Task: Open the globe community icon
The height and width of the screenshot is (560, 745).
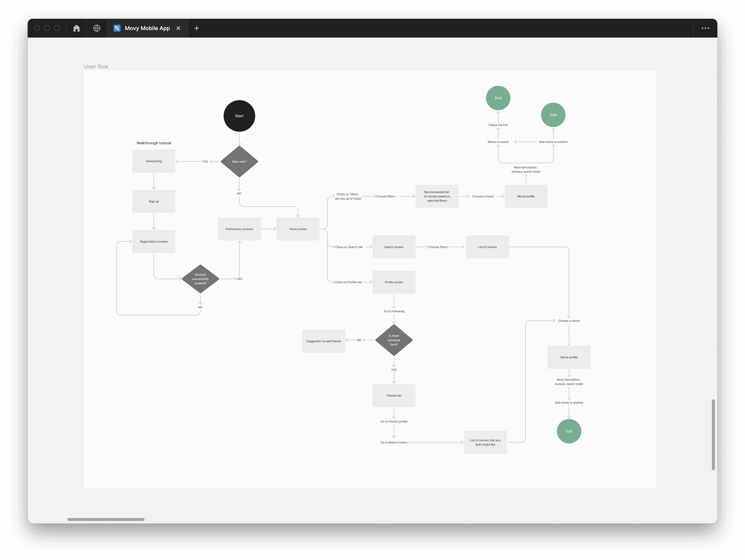Action: [x=97, y=28]
